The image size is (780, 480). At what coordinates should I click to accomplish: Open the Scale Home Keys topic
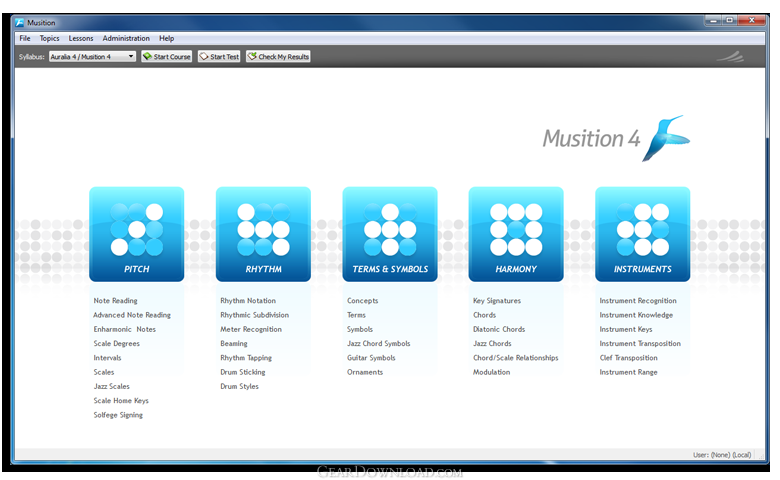point(121,400)
